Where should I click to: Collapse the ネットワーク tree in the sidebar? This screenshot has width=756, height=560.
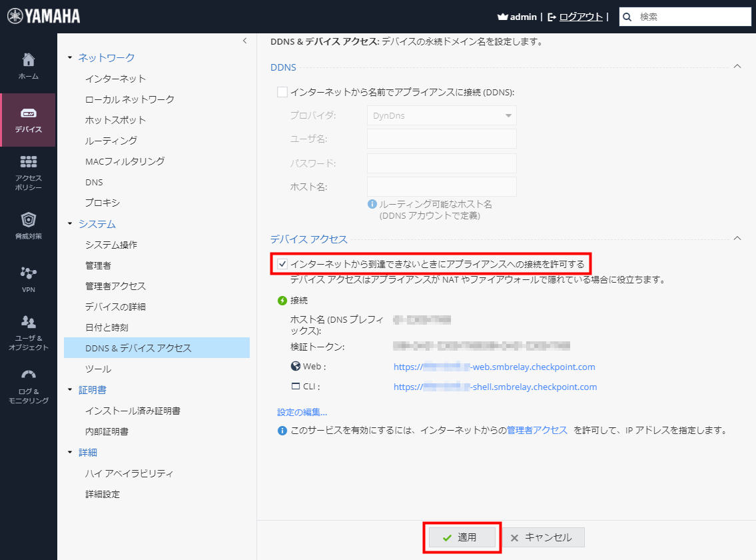69,57
